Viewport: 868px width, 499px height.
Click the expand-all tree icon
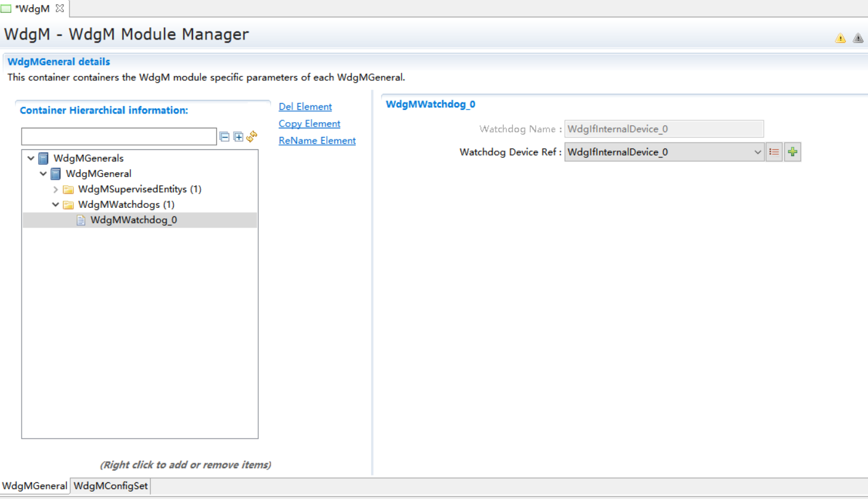click(x=238, y=137)
